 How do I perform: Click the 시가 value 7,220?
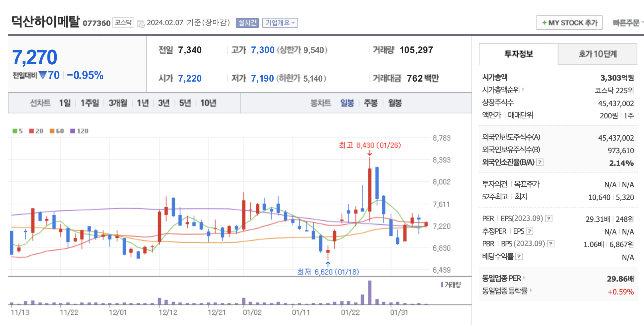pyautogui.click(x=190, y=79)
